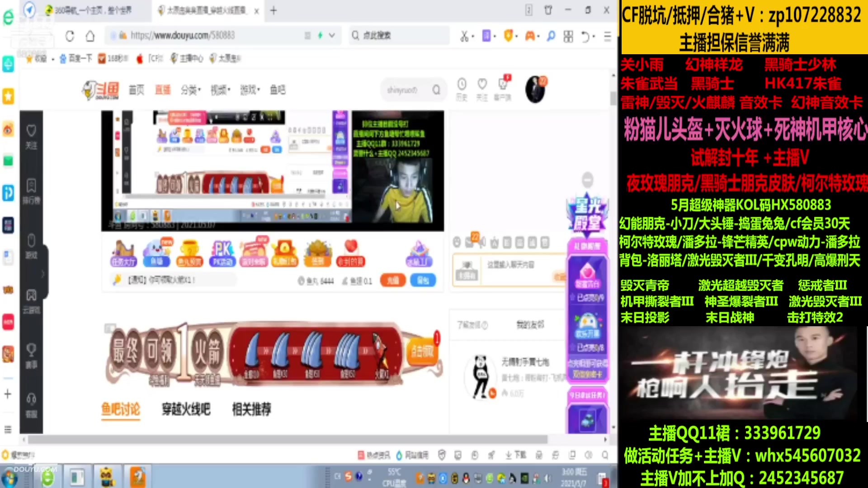Click the vertical page scrollbar thumb

click(x=613, y=99)
